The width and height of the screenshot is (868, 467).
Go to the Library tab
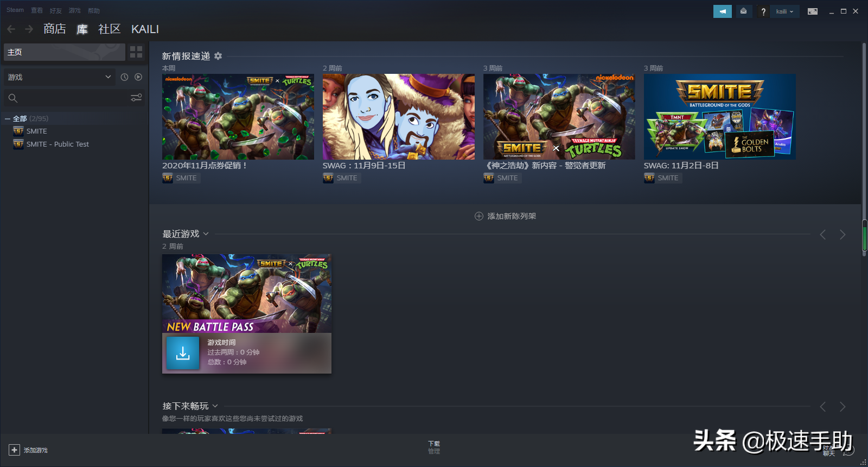[82, 29]
